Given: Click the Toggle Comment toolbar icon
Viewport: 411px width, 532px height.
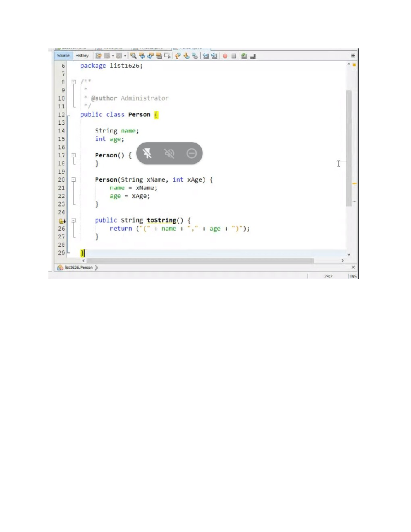Looking at the screenshot, I should (244, 55).
